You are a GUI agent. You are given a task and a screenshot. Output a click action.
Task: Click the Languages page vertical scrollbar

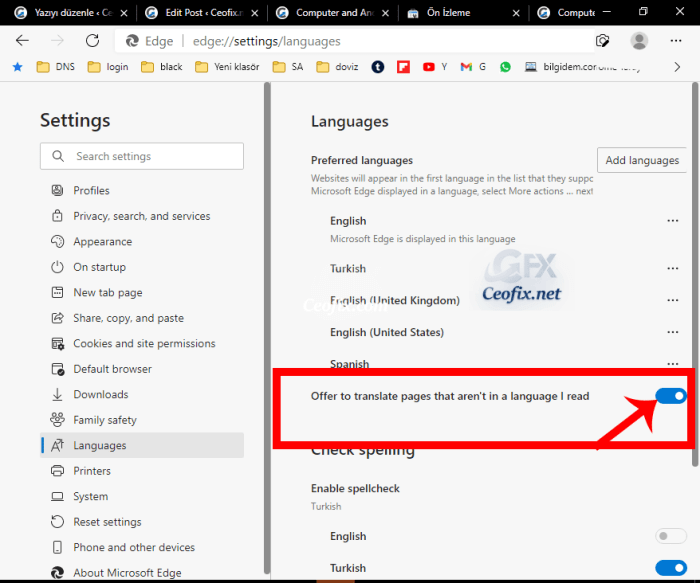tap(695, 275)
